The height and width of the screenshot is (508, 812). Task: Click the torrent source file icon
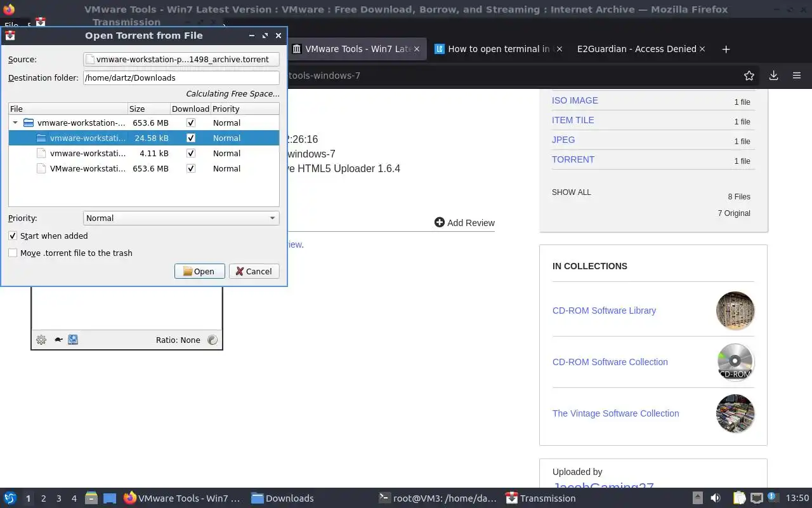91,59
